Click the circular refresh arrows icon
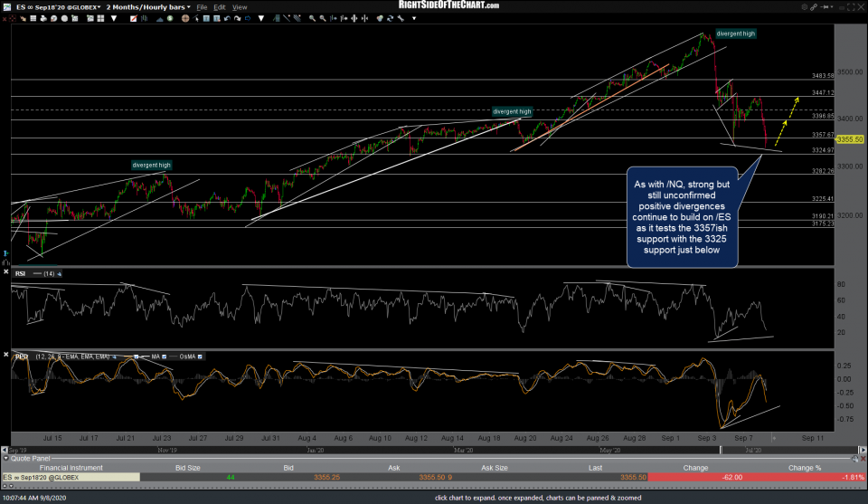Image resolution: width=868 pixels, height=504 pixels. pyautogui.click(x=391, y=18)
